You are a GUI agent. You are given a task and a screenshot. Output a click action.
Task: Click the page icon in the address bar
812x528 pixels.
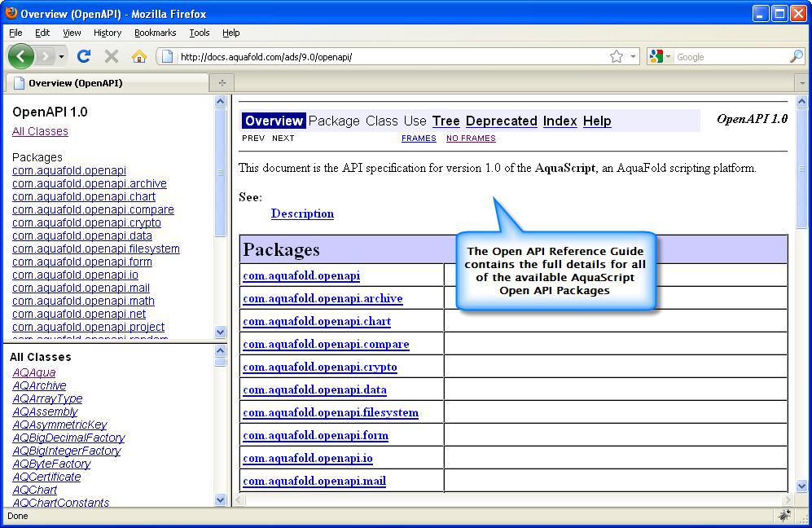pyautogui.click(x=167, y=56)
